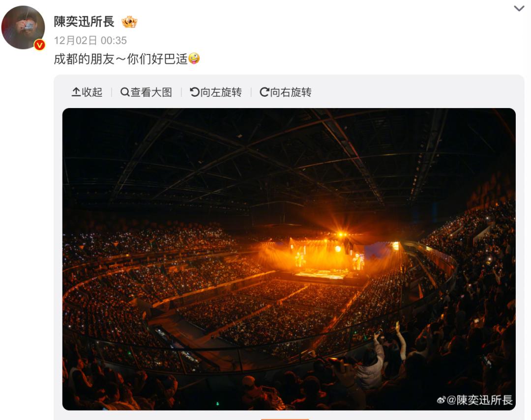Click the magnifier icon beside 查看大图

(125, 92)
